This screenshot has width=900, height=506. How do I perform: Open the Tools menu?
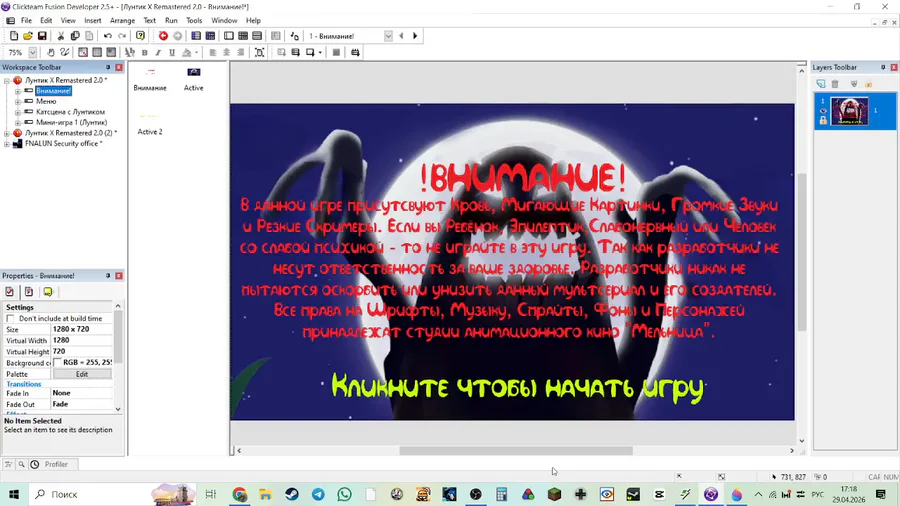[x=194, y=20]
